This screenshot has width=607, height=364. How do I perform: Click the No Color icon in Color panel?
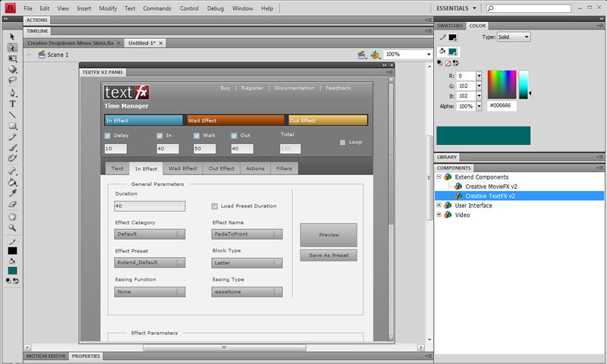448,63
